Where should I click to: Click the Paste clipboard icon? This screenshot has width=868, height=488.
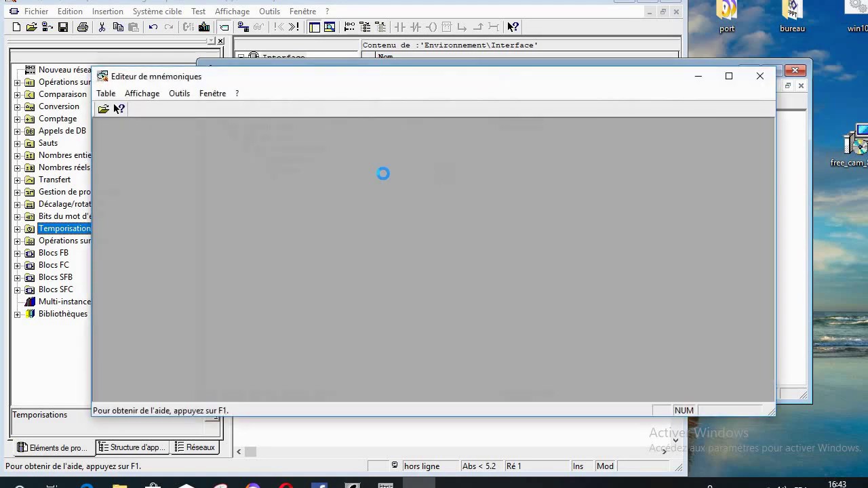133,27
